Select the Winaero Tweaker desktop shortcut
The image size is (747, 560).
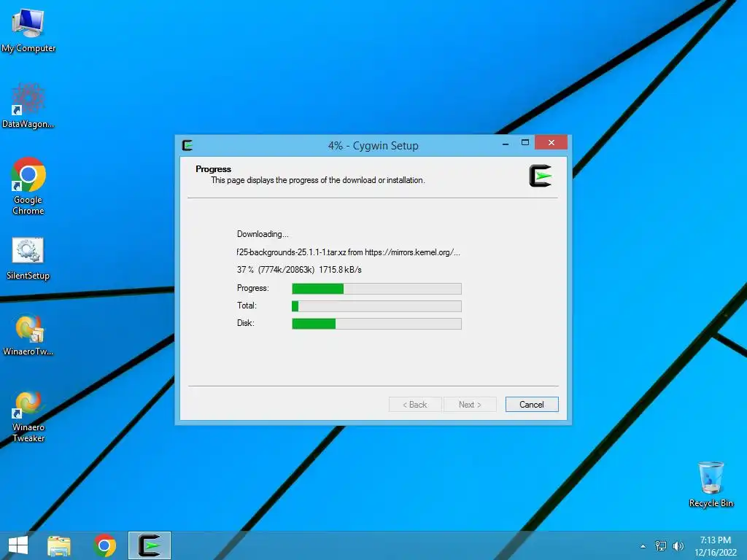(x=28, y=416)
